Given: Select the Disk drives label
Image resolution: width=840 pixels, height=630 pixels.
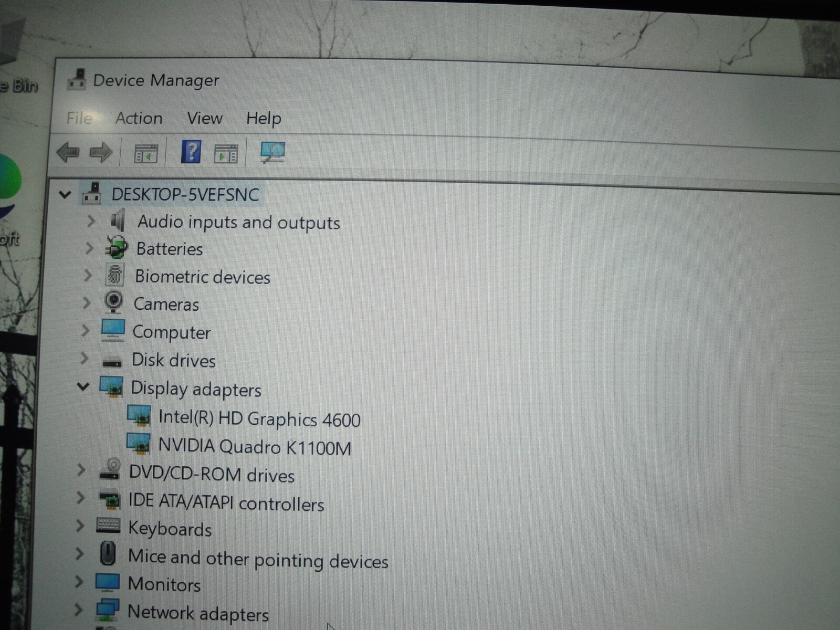Looking at the screenshot, I should (x=174, y=361).
